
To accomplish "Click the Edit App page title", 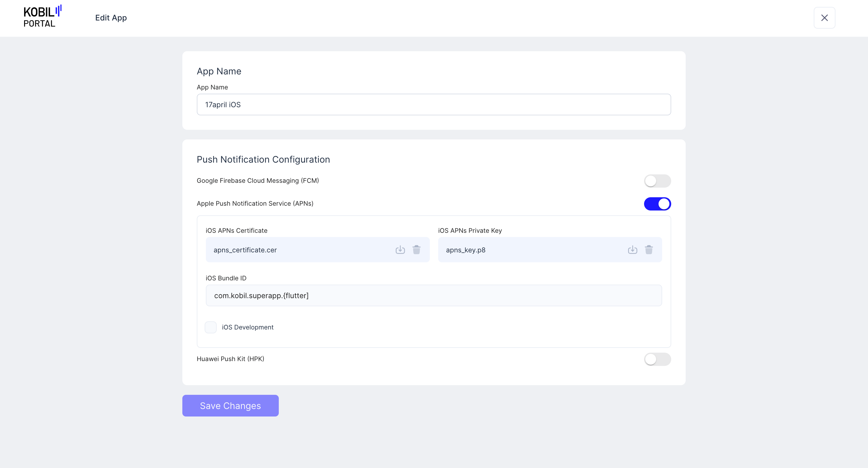I will [111, 18].
